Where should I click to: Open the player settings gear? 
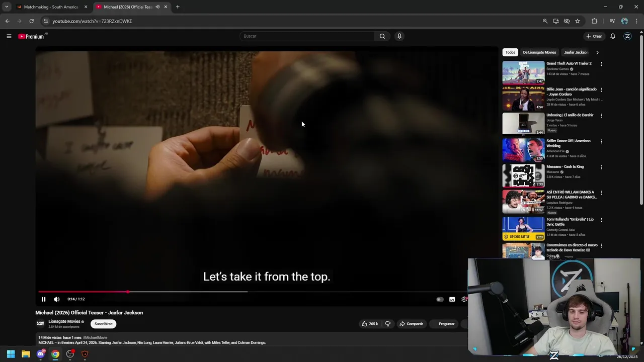pos(464,299)
